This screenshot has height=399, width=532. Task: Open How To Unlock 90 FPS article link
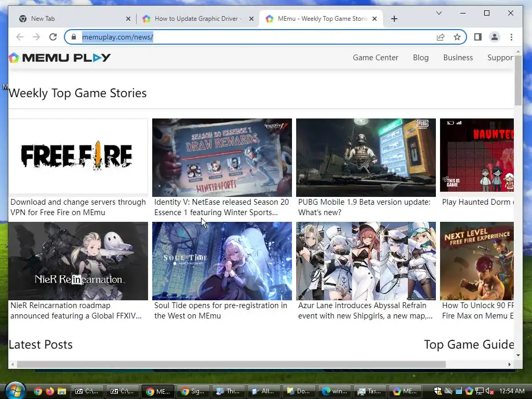pos(478,311)
